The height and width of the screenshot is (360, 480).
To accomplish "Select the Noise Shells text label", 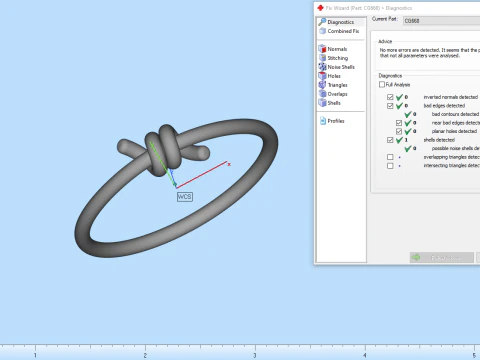I will (x=341, y=67).
